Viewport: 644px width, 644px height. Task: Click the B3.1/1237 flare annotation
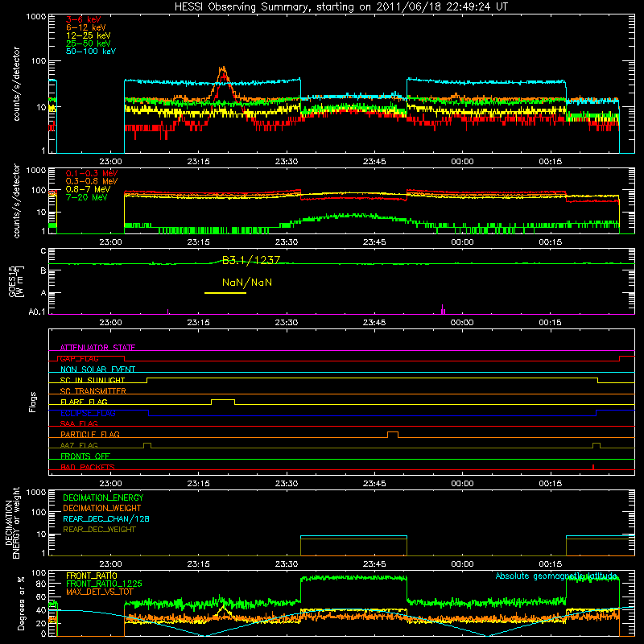click(251, 260)
